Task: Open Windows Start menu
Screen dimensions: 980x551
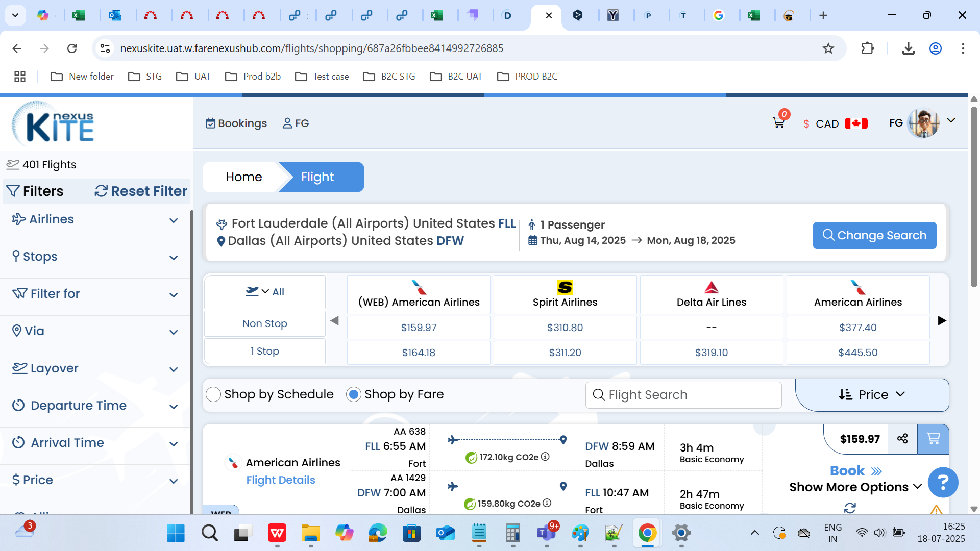Action: pos(176,533)
